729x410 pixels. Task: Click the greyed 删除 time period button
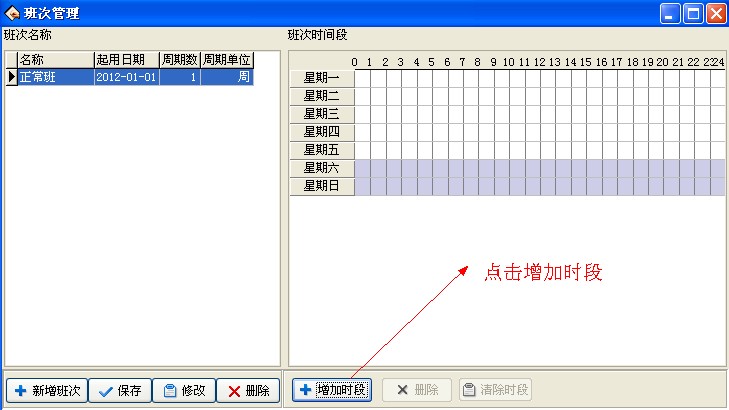pyautogui.click(x=417, y=390)
